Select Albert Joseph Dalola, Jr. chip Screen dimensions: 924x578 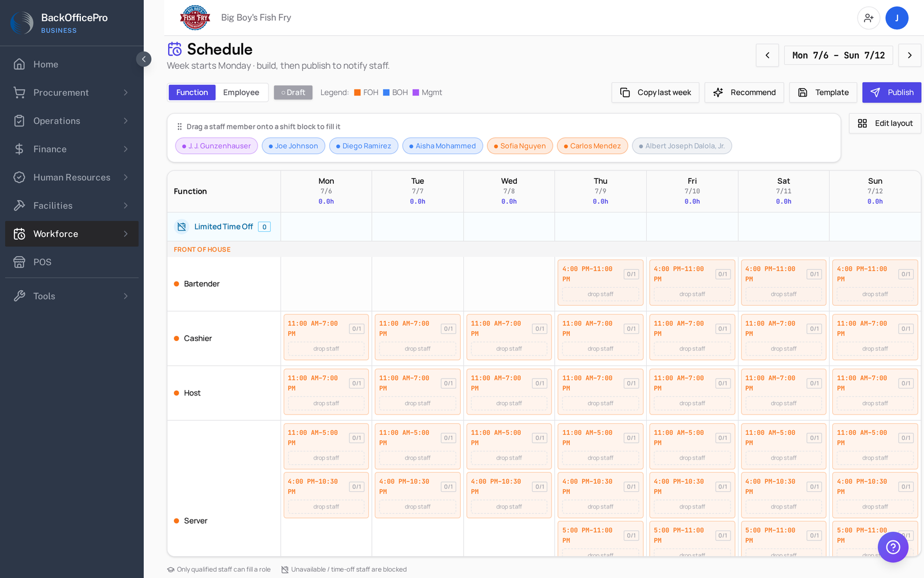pos(682,146)
